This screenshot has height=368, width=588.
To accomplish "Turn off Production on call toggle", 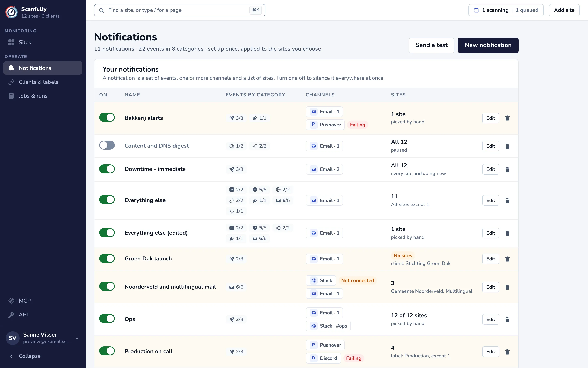I will coord(107,351).
